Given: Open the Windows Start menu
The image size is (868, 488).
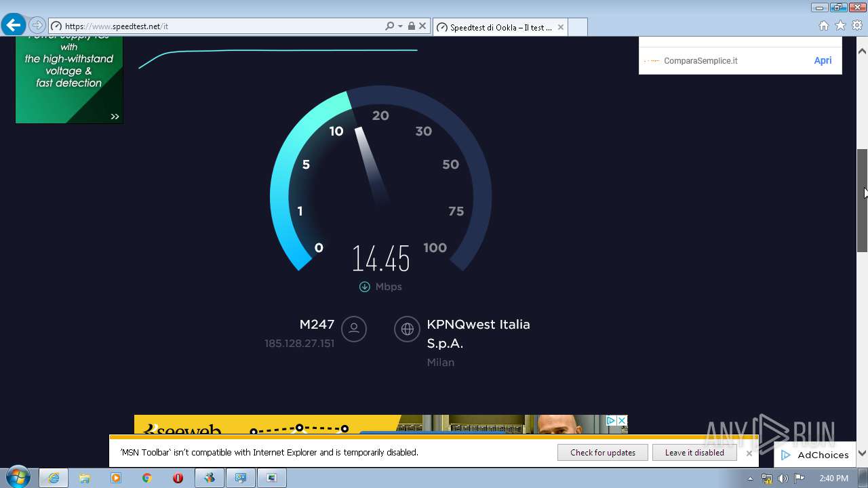Looking at the screenshot, I should (17, 478).
